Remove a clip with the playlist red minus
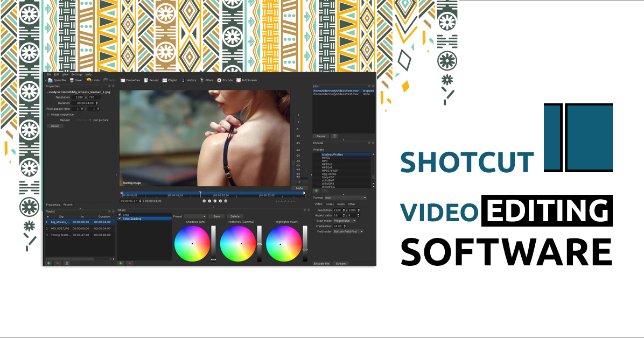The width and height of the screenshot is (644, 338). point(58,263)
